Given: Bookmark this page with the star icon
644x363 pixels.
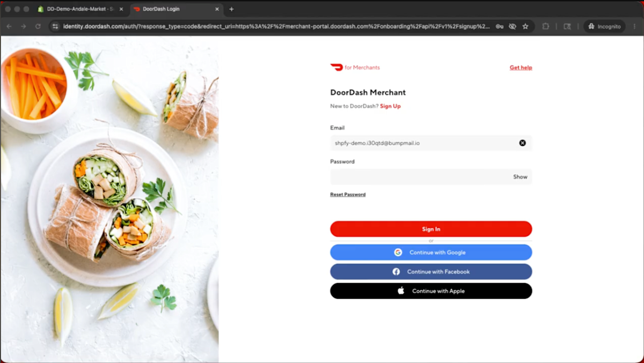Looking at the screenshot, I should pos(525,26).
